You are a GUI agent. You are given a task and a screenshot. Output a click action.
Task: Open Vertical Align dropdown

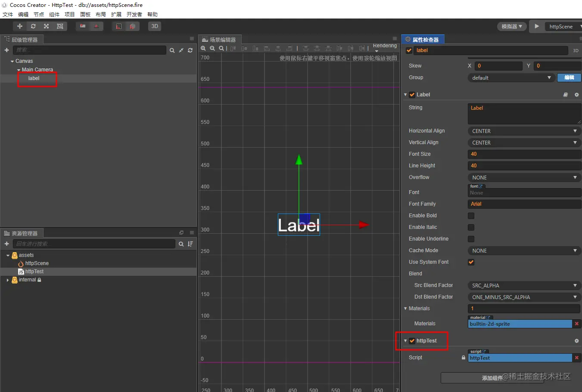tap(524, 142)
